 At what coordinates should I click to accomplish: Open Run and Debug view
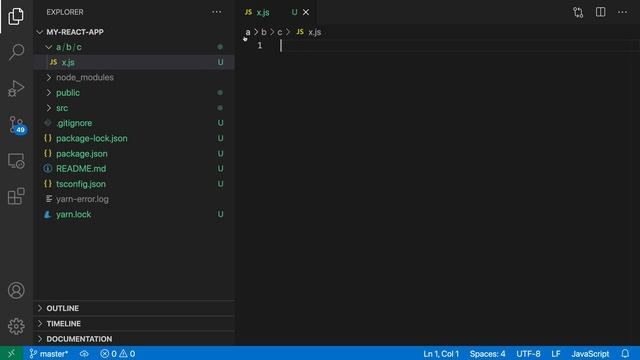(16, 88)
